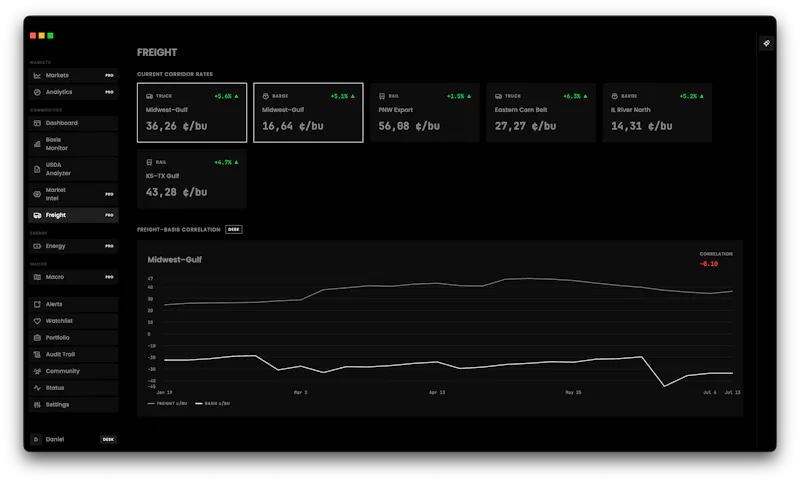This screenshot has height=483, width=800.
Task: Click the Energy battery icon
Action: point(37,246)
